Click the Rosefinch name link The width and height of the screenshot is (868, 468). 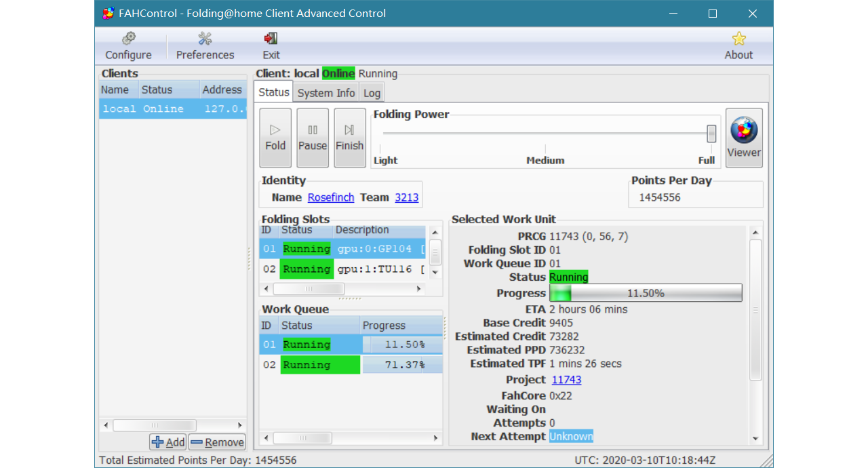(x=331, y=197)
